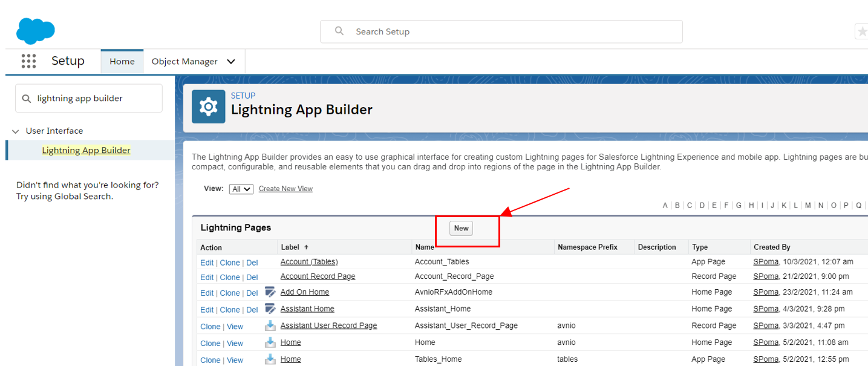
Task: Click Del for Account Record Page
Action: (252, 276)
